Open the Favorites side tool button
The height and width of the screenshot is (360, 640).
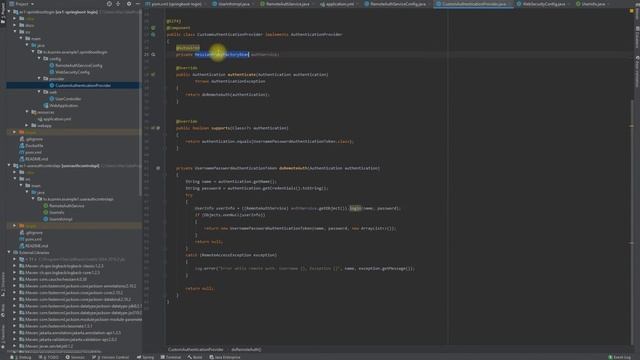(x=3, y=337)
